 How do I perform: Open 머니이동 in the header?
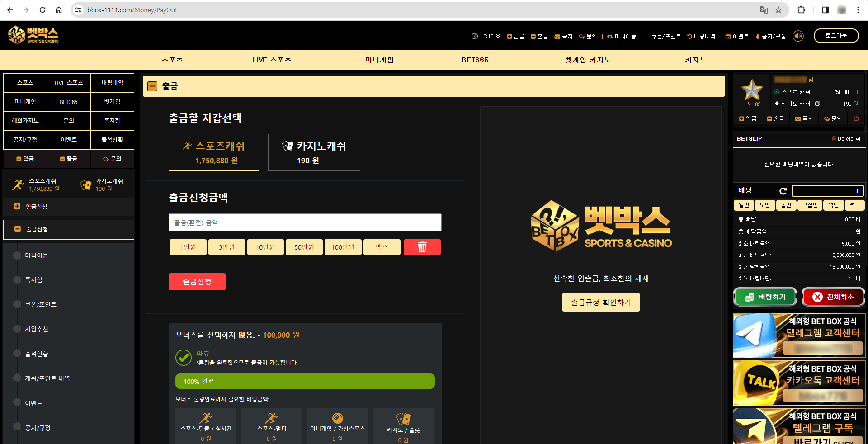pyautogui.click(x=622, y=36)
